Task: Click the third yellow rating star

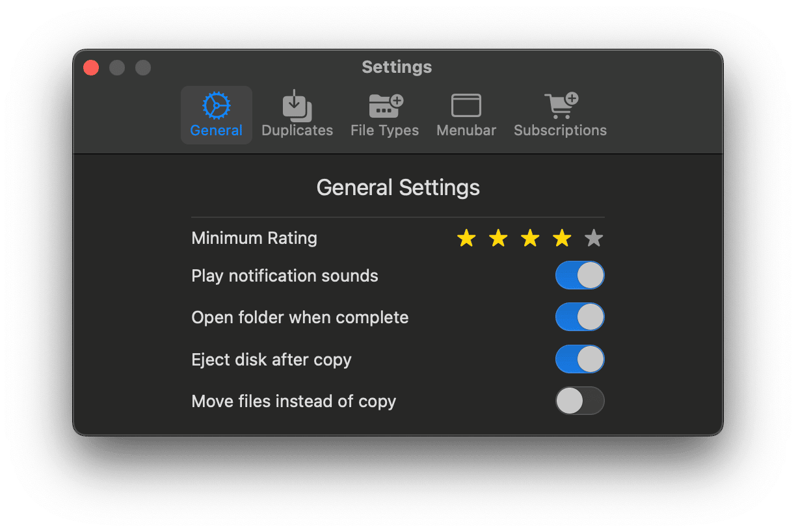Action: pos(529,238)
